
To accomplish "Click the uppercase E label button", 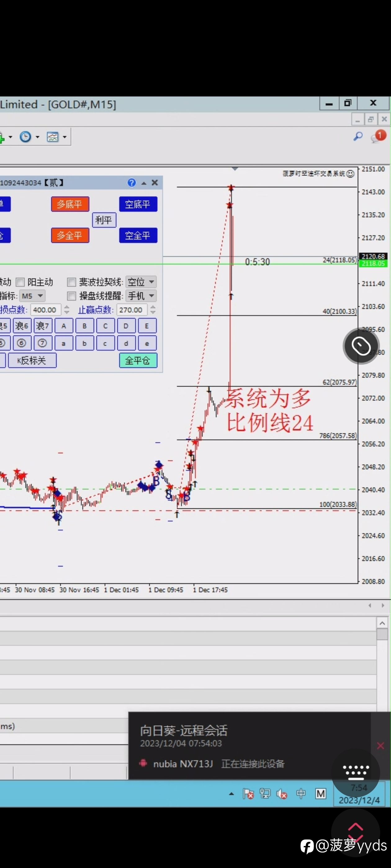I will click(x=147, y=326).
